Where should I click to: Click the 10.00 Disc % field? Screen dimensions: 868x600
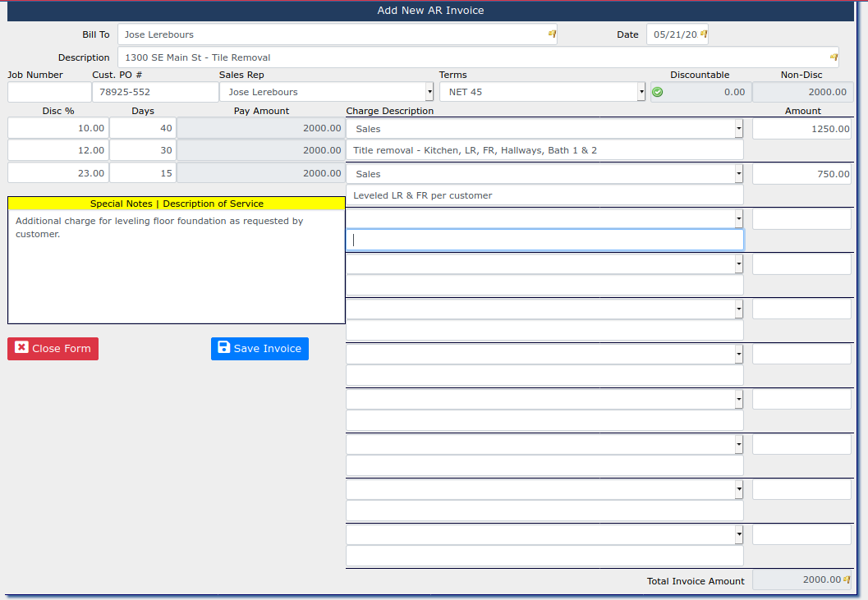point(57,129)
